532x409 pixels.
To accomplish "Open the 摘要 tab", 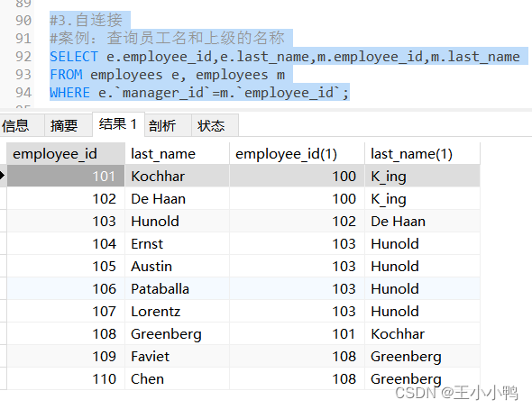I will pyautogui.click(x=69, y=126).
